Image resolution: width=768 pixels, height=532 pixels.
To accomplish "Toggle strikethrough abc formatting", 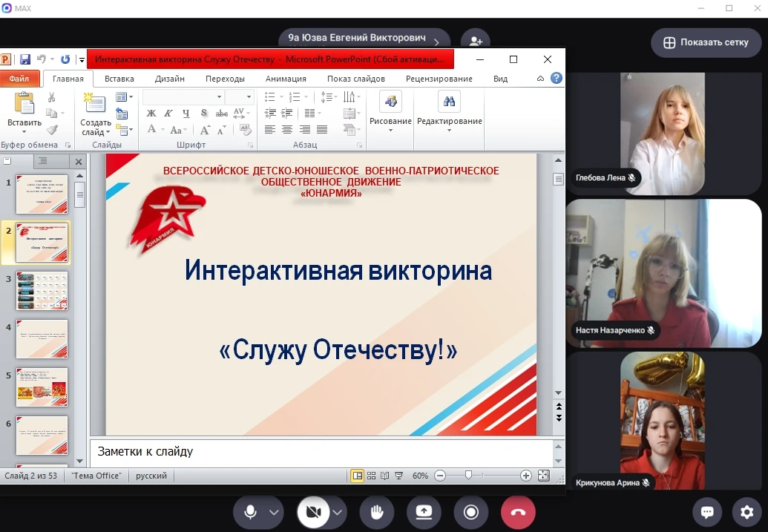I will (x=221, y=114).
